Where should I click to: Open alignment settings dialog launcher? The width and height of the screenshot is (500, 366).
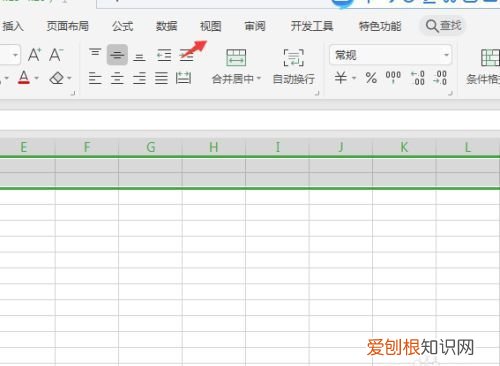317,94
